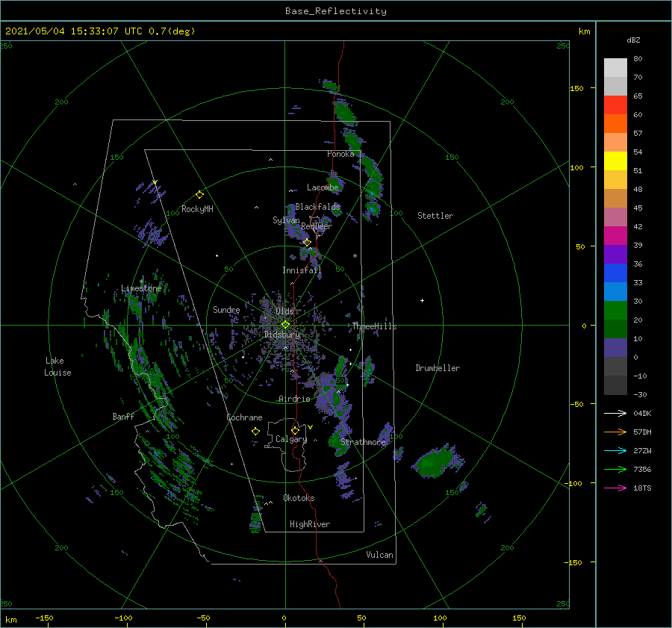
Task: Click the green echo blob southeast of Strathmore
Action: coord(437,461)
